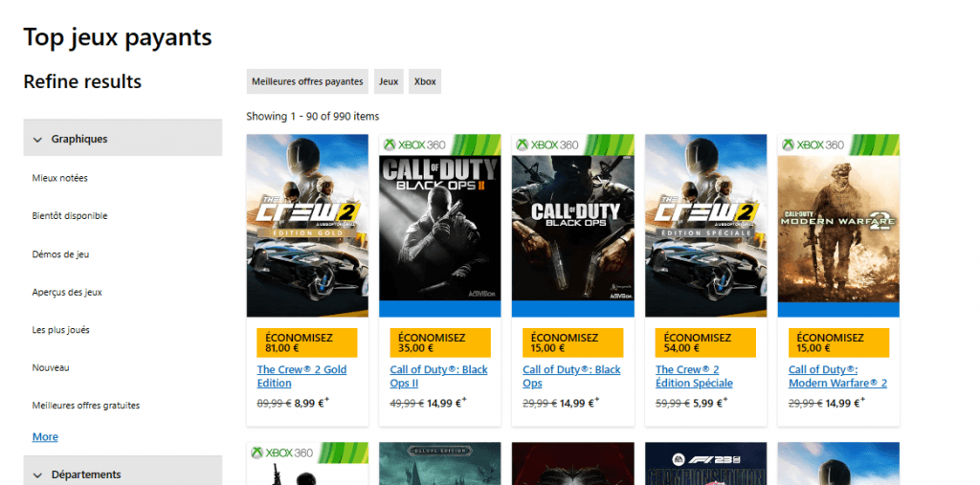Open Aperçus des jeux filter
Viewport: 980px width, 485px height.
click(x=67, y=292)
